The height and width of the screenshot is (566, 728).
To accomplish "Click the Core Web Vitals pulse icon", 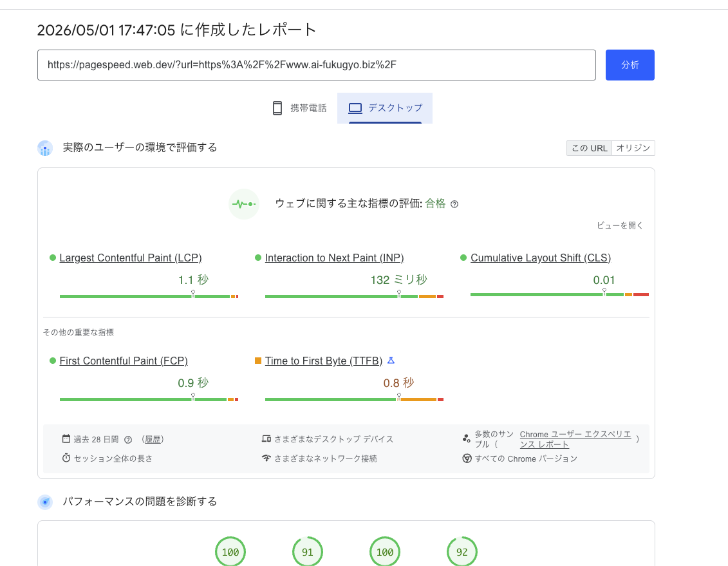I will pos(244,204).
